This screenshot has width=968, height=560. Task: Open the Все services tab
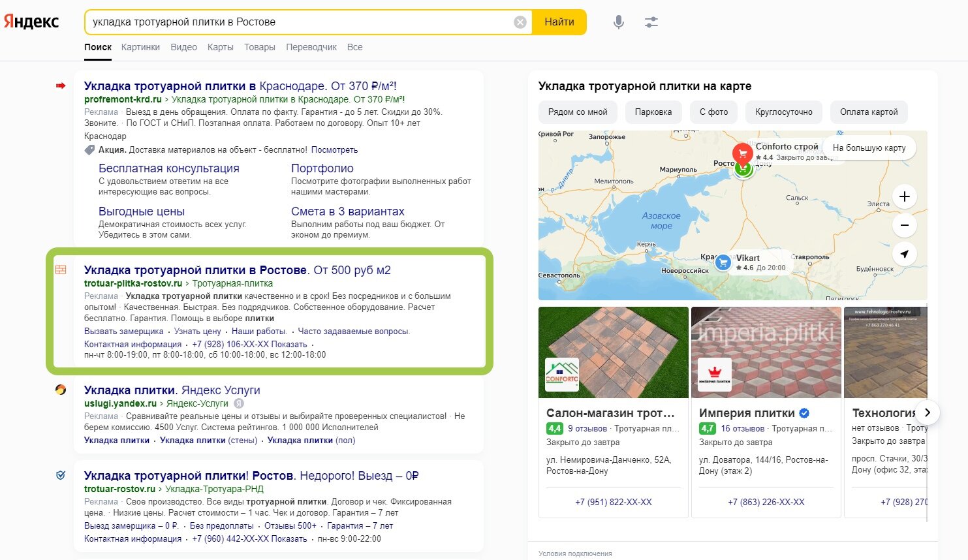[x=354, y=47]
